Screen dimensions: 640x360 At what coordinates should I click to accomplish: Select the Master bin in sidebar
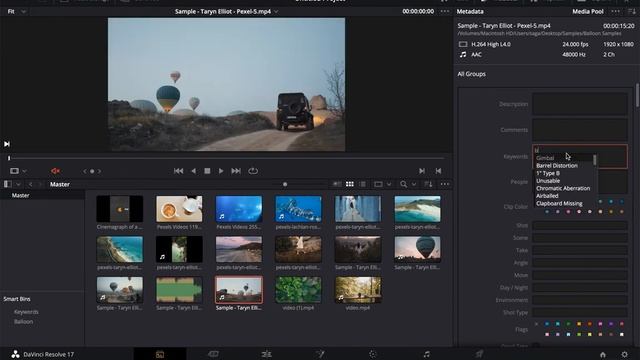pos(20,196)
